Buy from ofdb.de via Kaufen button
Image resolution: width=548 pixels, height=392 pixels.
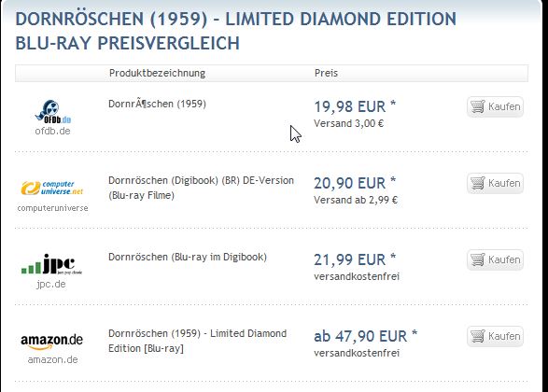[495, 106]
